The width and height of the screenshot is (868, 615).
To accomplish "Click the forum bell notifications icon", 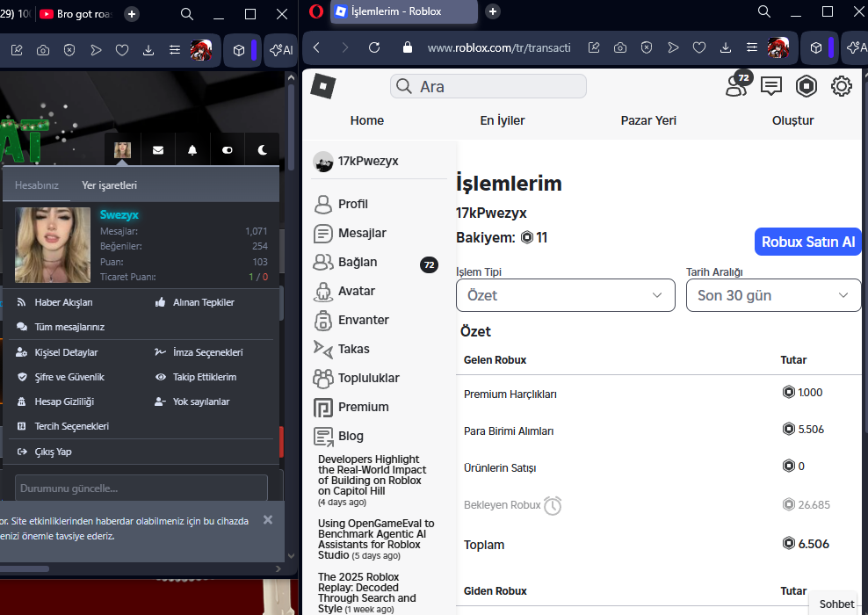I will (192, 150).
